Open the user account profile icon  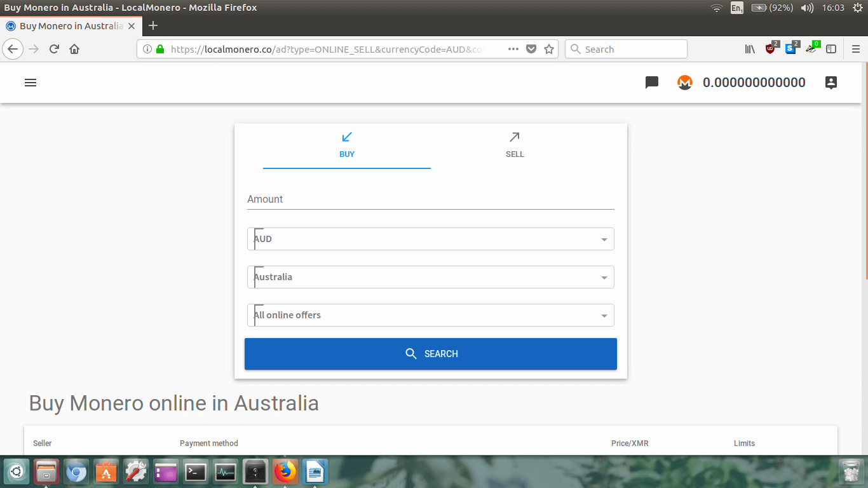point(831,83)
